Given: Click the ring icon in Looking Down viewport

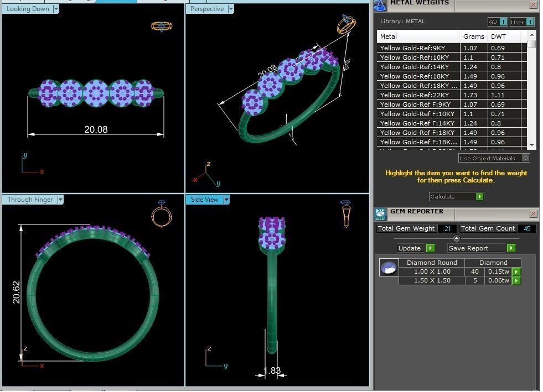Looking at the screenshot, I should click(161, 26).
